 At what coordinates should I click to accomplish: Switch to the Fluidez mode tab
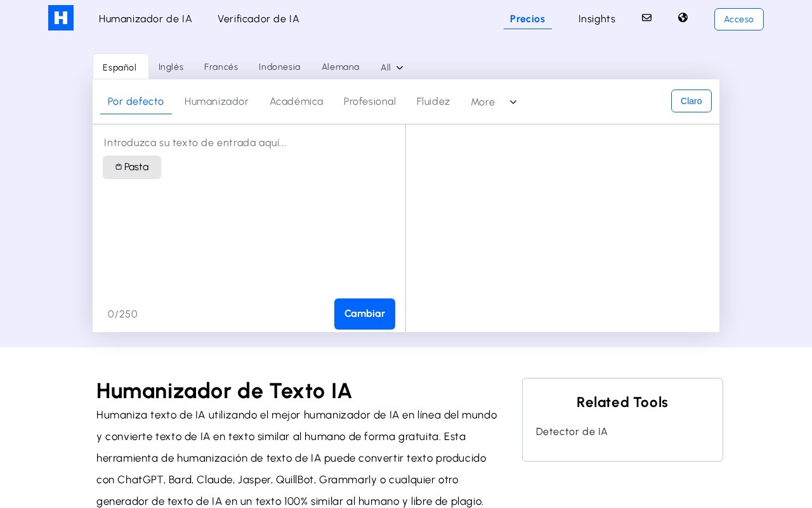coord(433,102)
